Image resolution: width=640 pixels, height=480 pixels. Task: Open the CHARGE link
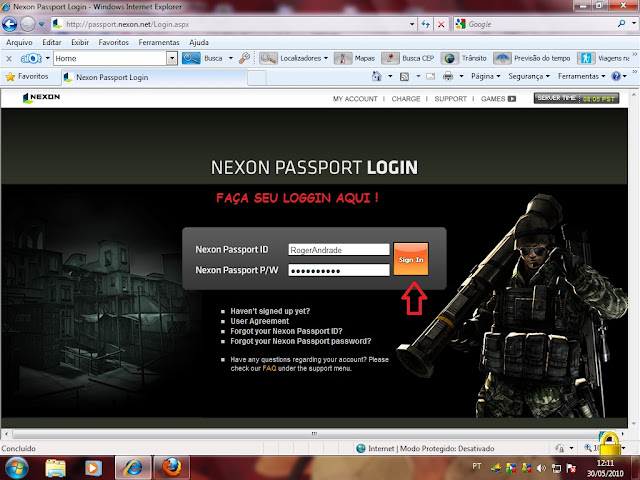pyautogui.click(x=406, y=99)
